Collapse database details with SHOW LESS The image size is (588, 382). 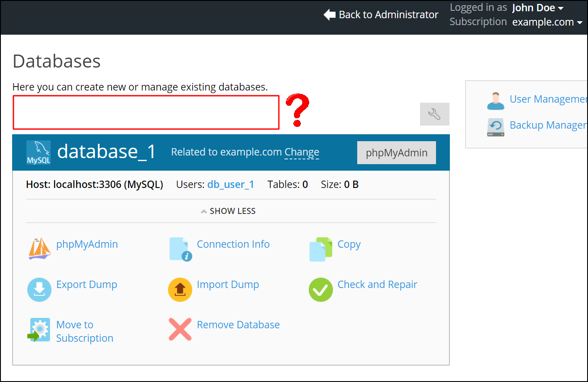[228, 211]
